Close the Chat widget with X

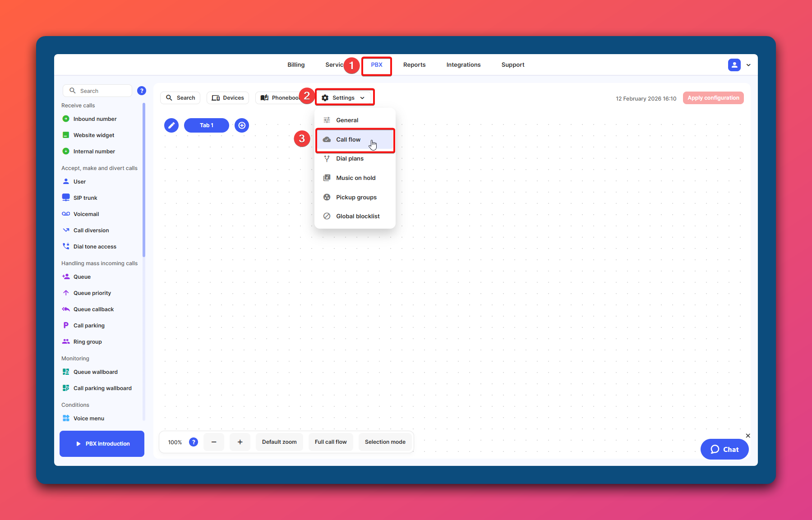(748, 436)
